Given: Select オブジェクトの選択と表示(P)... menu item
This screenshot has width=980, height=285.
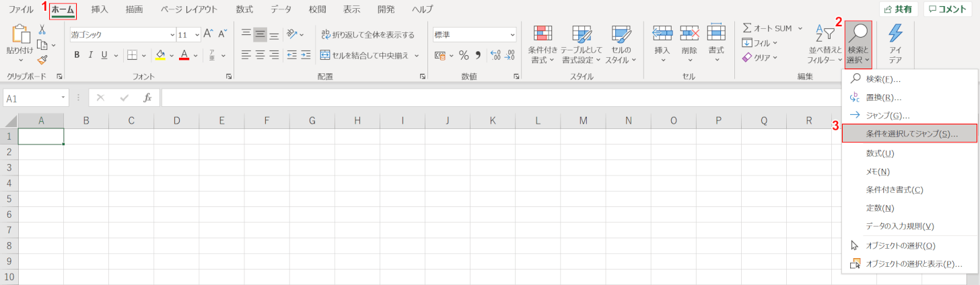Looking at the screenshot, I should click(909, 264).
